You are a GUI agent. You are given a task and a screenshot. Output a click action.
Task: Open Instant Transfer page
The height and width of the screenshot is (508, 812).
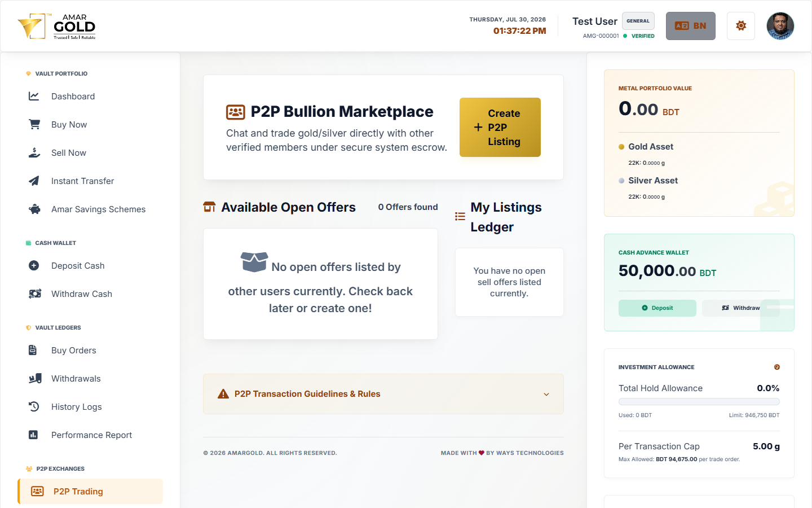[90, 181]
